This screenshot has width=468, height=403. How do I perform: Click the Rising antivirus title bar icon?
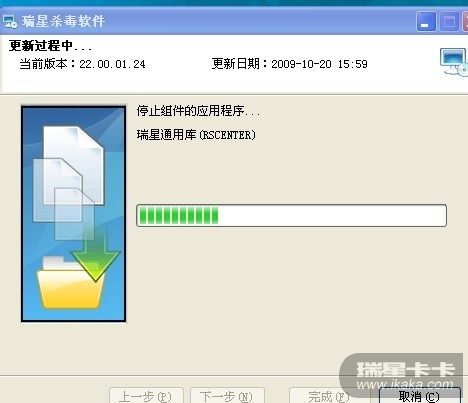[10, 21]
